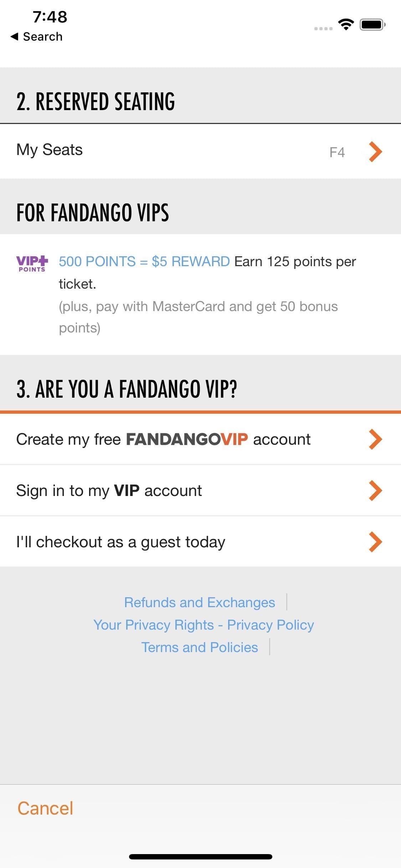Tap the Wi-Fi status icon
Viewport: 401px width, 868px height.
click(x=346, y=24)
